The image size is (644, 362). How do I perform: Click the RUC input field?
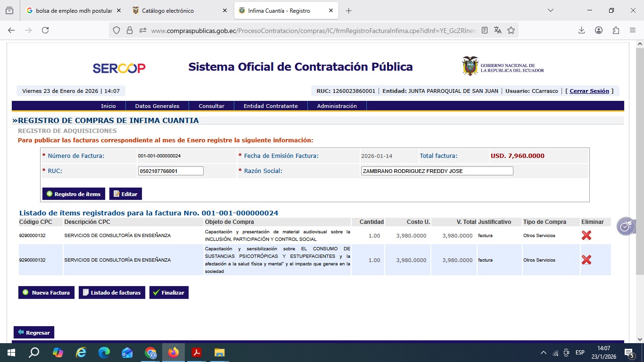click(x=171, y=171)
